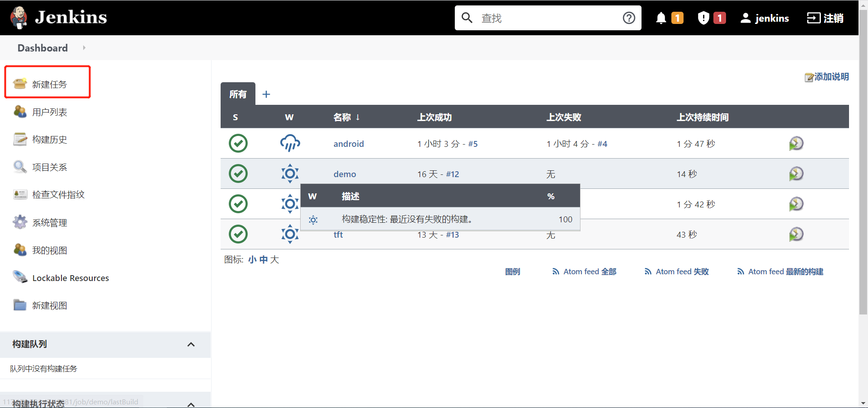
Task: Schedule a build for demo
Action: [796, 174]
